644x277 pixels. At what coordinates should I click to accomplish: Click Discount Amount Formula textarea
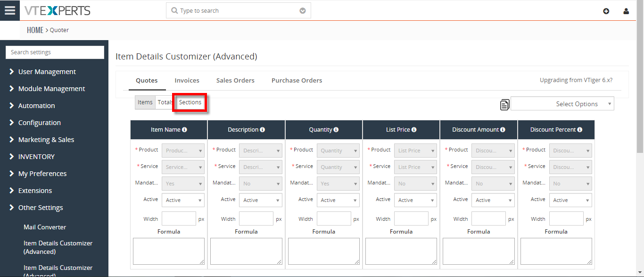(479, 251)
